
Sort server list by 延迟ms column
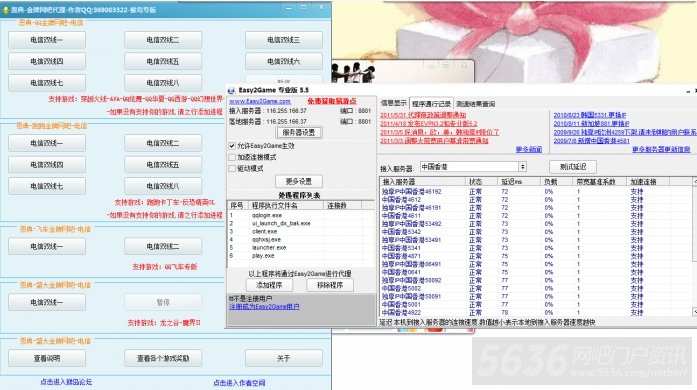coord(519,181)
